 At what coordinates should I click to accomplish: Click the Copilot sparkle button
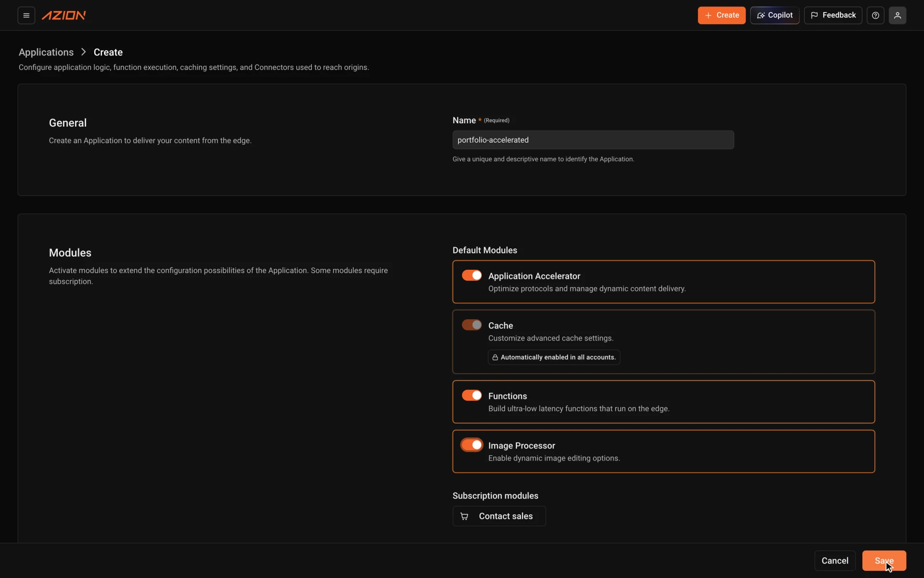tap(775, 15)
